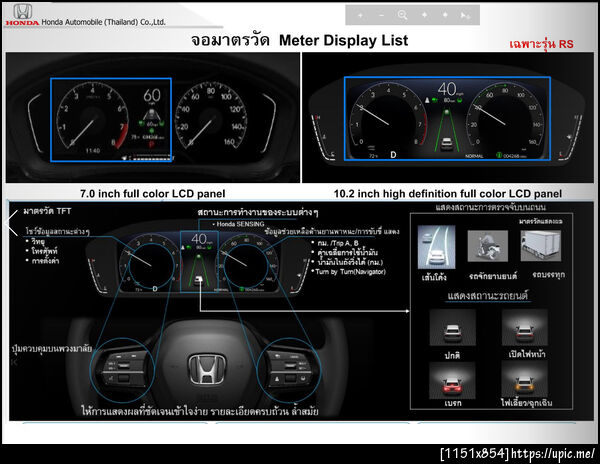Click the "เปิดไฟหน้า" caption

(527, 354)
